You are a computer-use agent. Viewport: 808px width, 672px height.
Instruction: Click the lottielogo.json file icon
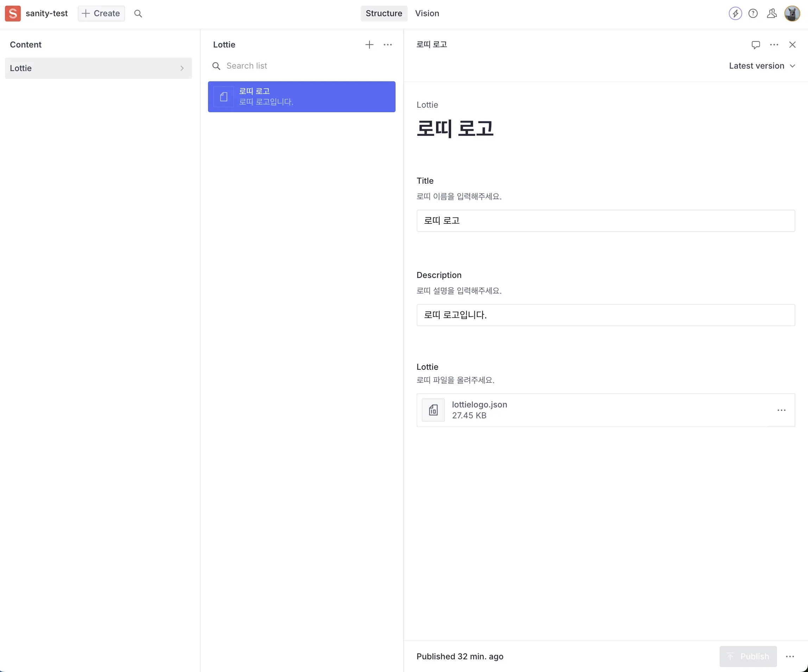(x=433, y=410)
